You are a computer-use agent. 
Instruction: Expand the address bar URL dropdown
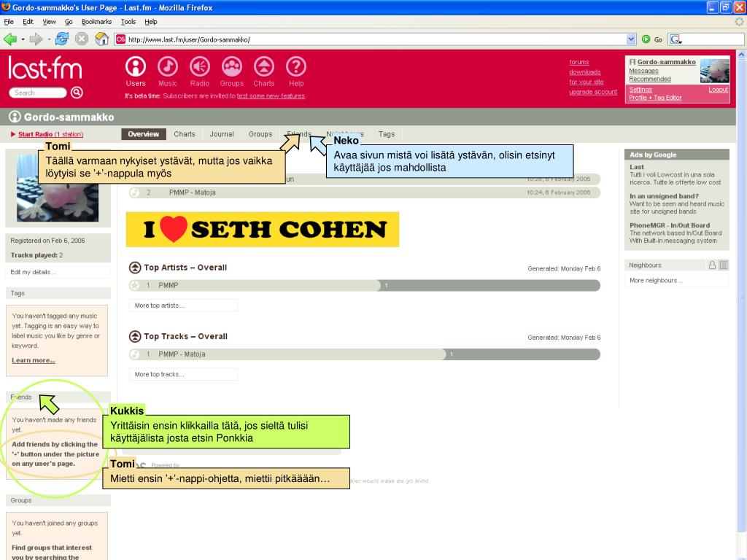coord(631,39)
